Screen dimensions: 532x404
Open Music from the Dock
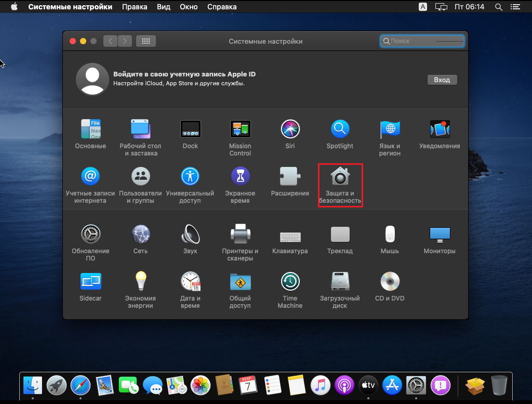(320, 385)
